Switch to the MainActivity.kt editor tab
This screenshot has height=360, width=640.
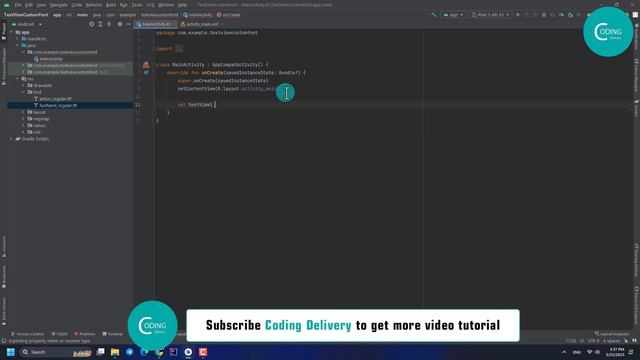(155, 24)
